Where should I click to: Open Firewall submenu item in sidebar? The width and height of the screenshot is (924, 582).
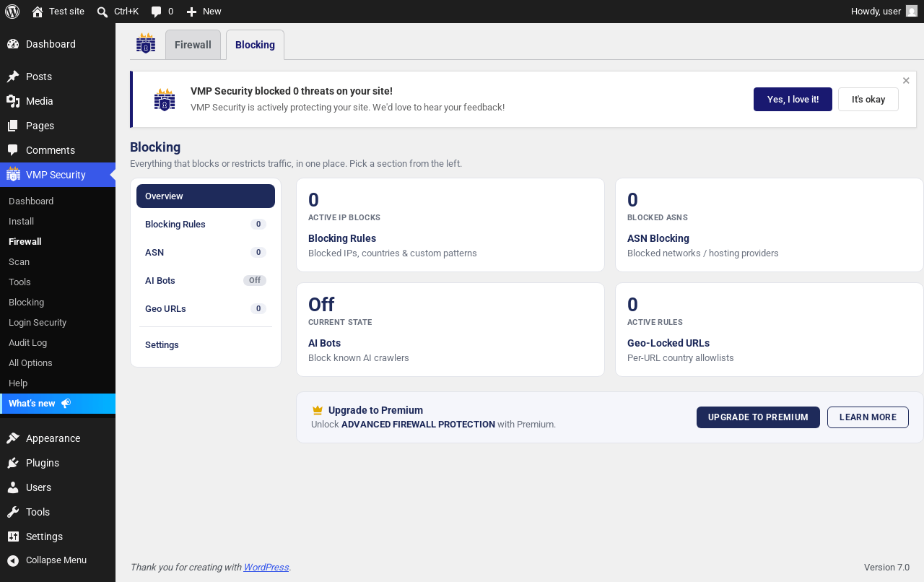(58, 241)
